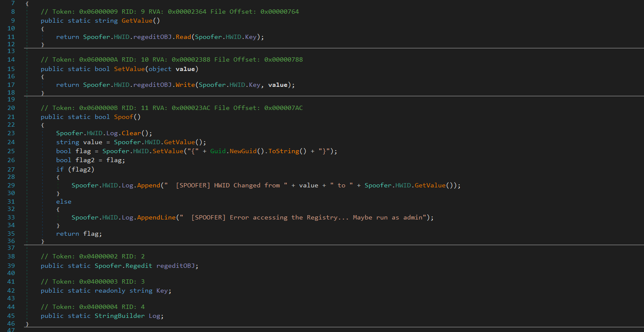Click the SetValue method name declared on line 15

pos(129,69)
